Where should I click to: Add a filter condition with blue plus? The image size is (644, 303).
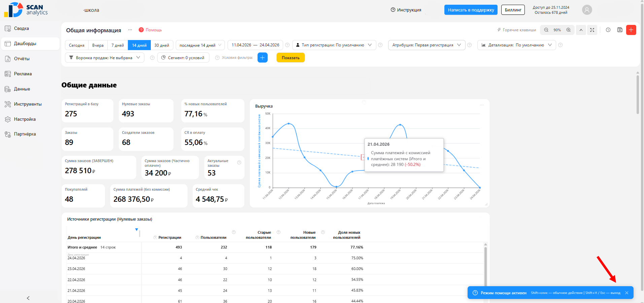coord(262,58)
